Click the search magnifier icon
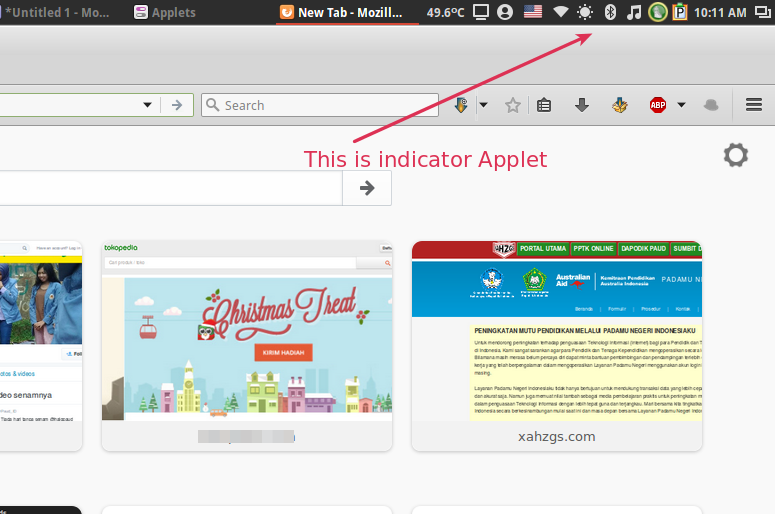The image size is (775, 514). 213,105
